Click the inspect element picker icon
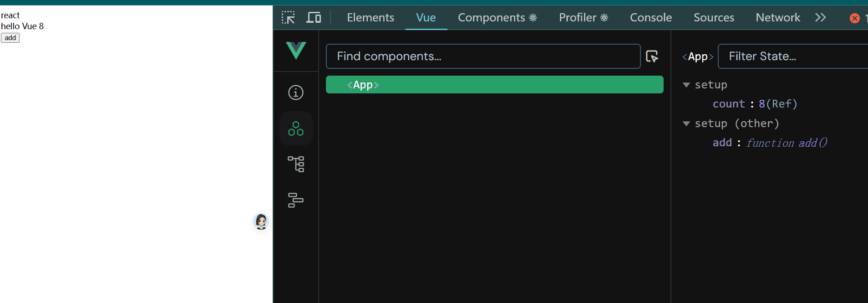The width and height of the screenshot is (868, 303). (x=288, y=18)
